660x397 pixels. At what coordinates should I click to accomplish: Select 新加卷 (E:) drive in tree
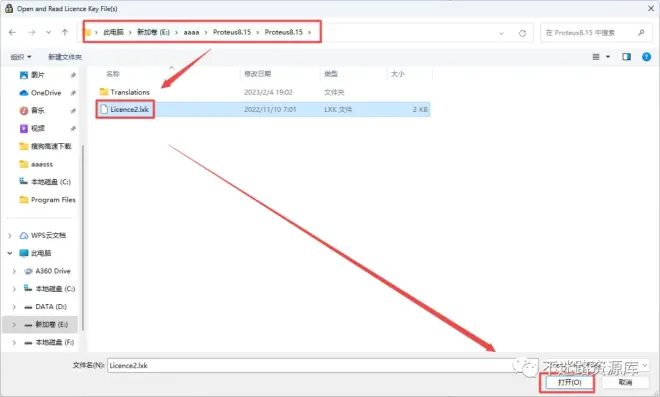tap(51, 325)
